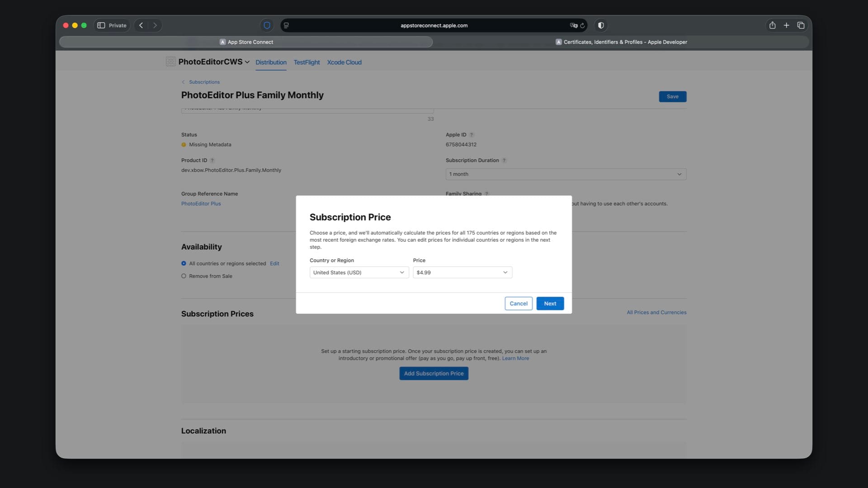Image resolution: width=868 pixels, height=488 pixels.
Task: Select the Remove from Sale radio button
Action: (184, 276)
